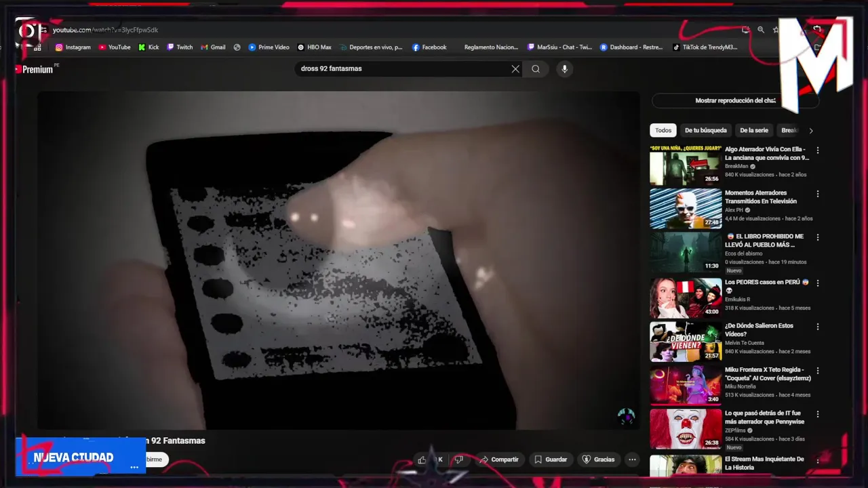The image size is (868, 488).
Task: Select the Todos filter chip
Action: (x=663, y=130)
